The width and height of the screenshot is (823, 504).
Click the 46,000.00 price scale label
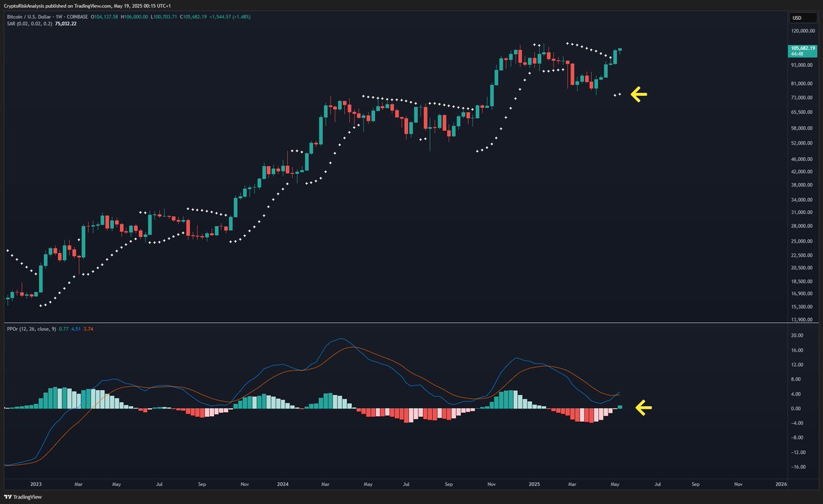point(803,159)
